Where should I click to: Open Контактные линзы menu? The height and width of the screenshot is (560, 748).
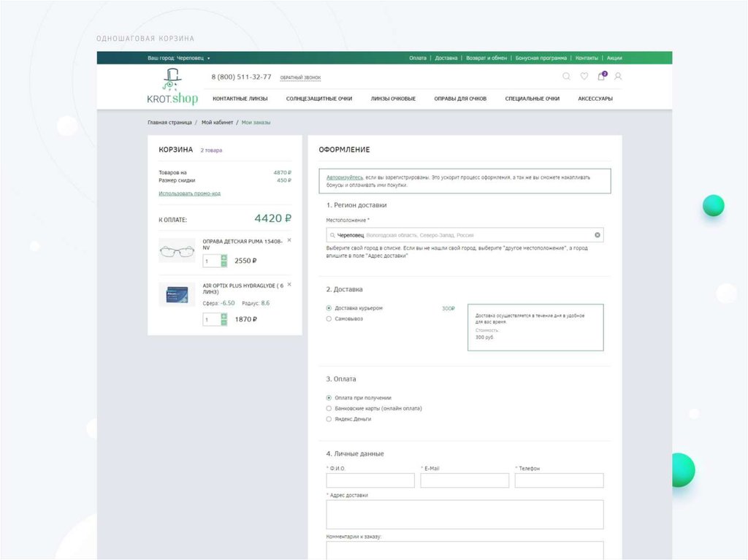pyautogui.click(x=240, y=99)
